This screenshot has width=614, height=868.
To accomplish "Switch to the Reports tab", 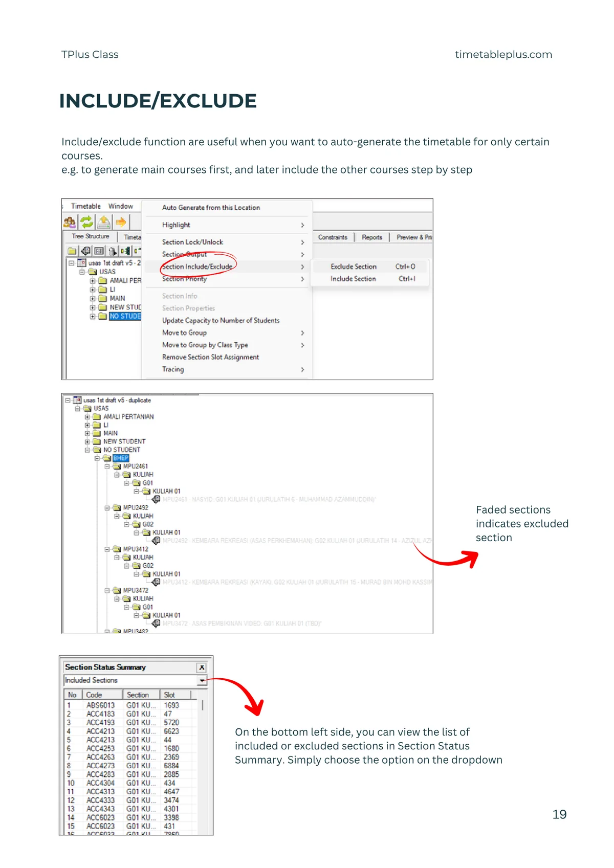I will pos(372,237).
